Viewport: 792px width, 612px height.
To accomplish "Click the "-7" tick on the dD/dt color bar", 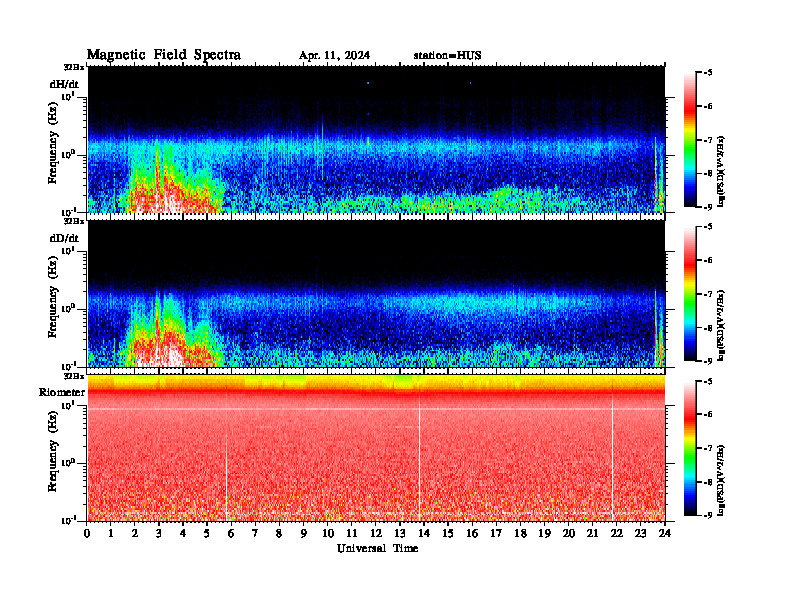I will [x=708, y=294].
